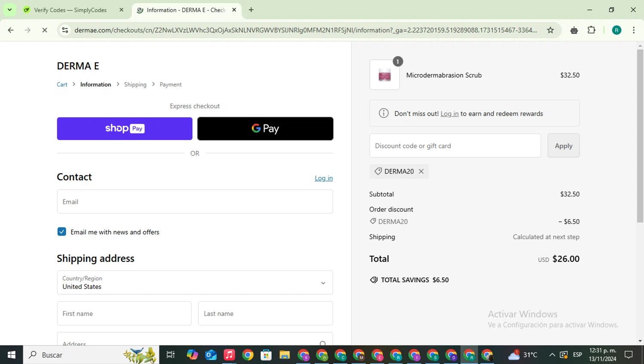Click the total amount $26.00
Screen dimensions: 644x364
tap(566, 259)
